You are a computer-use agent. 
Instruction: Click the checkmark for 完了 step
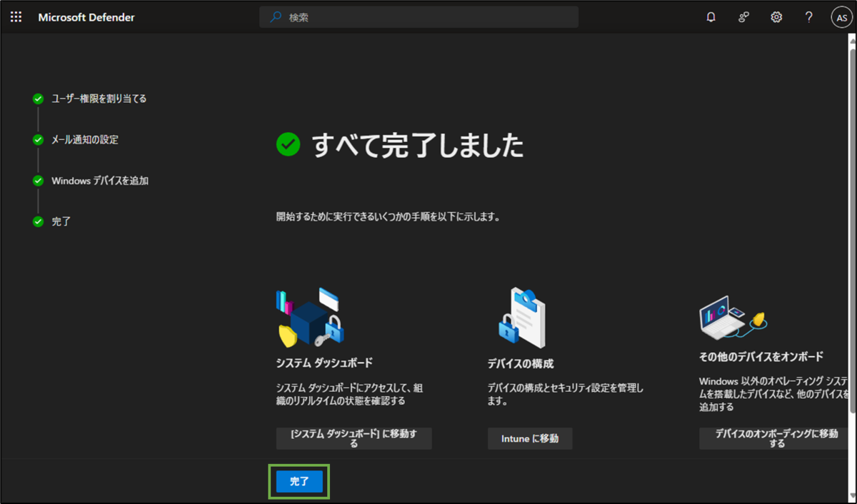(x=38, y=221)
